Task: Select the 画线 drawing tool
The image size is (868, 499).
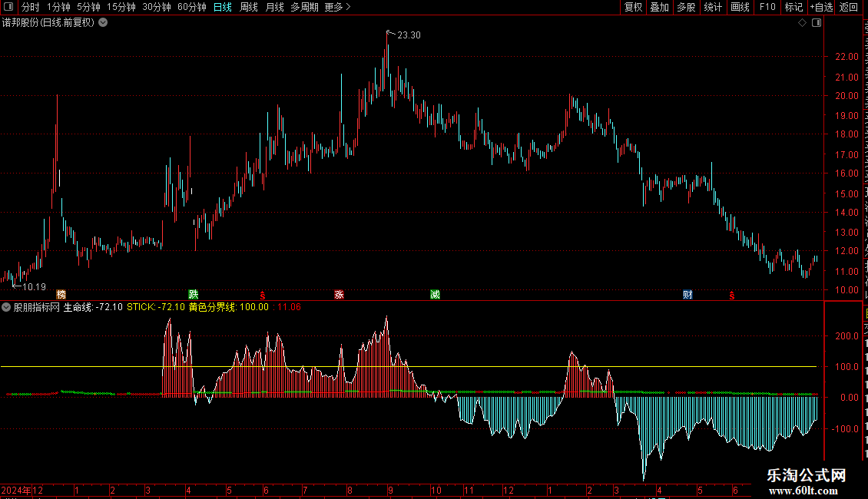Action: (740, 7)
